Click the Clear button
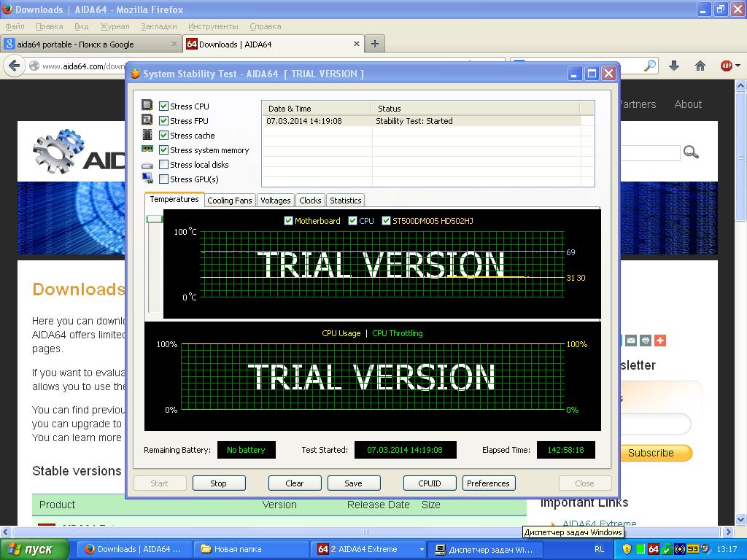Image resolution: width=747 pixels, height=560 pixels. click(295, 483)
